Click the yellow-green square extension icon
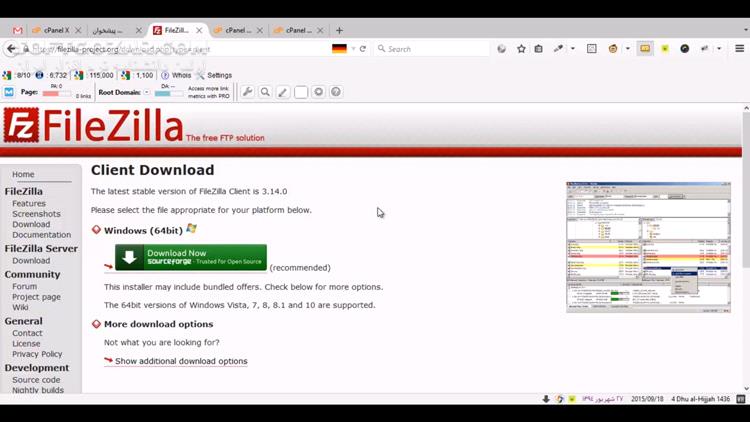The width and height of the screenshot is (750, 422). click(x=665, y=49)
